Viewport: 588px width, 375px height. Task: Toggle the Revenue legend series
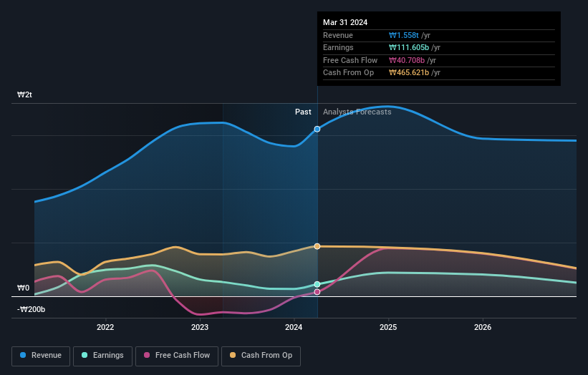point(41,356)
